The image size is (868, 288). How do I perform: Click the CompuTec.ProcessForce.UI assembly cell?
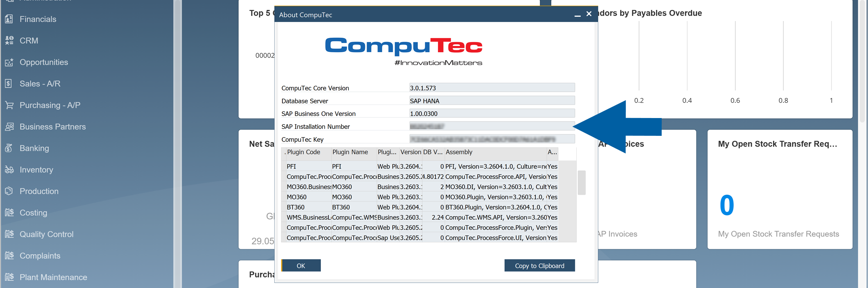point(496,238)
